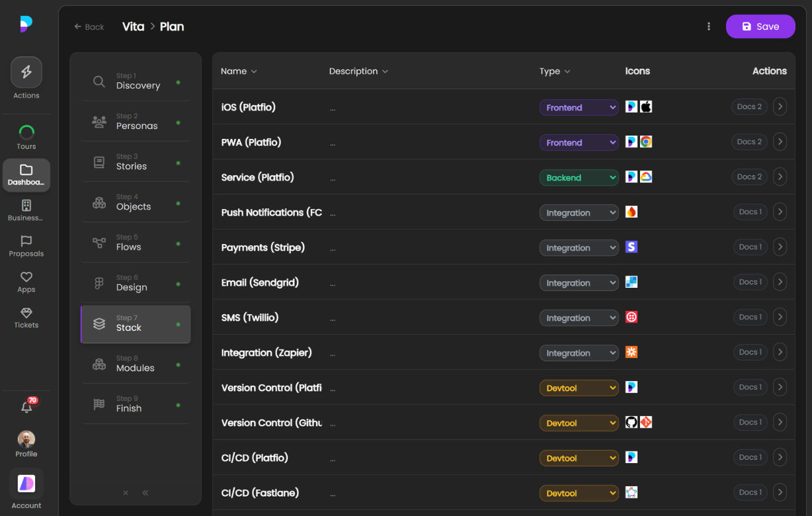This screenshot has height=516, width=812.
Task: Click the three-dot overflow menu near Save
Action: pos(709,26)
